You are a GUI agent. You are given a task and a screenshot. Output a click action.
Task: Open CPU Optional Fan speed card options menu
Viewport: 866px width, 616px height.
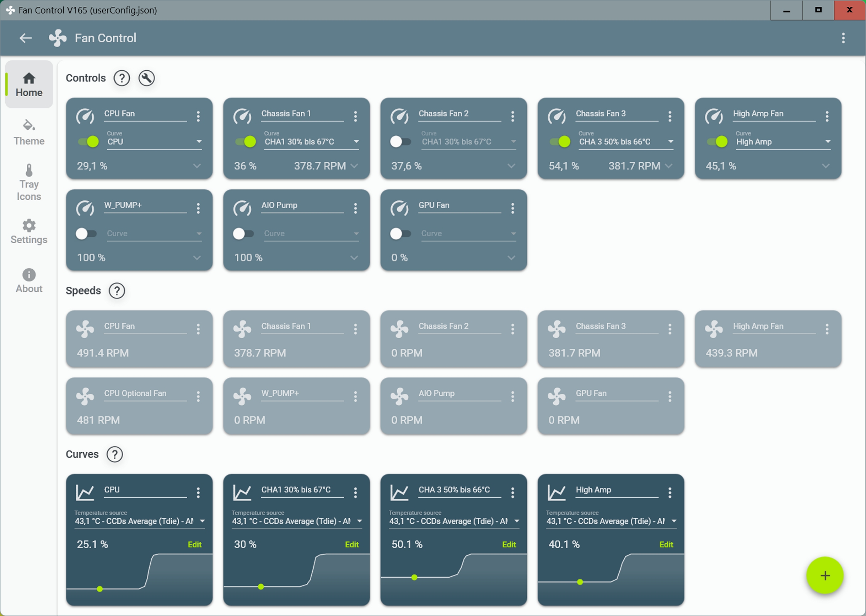(x=198, y=396)
